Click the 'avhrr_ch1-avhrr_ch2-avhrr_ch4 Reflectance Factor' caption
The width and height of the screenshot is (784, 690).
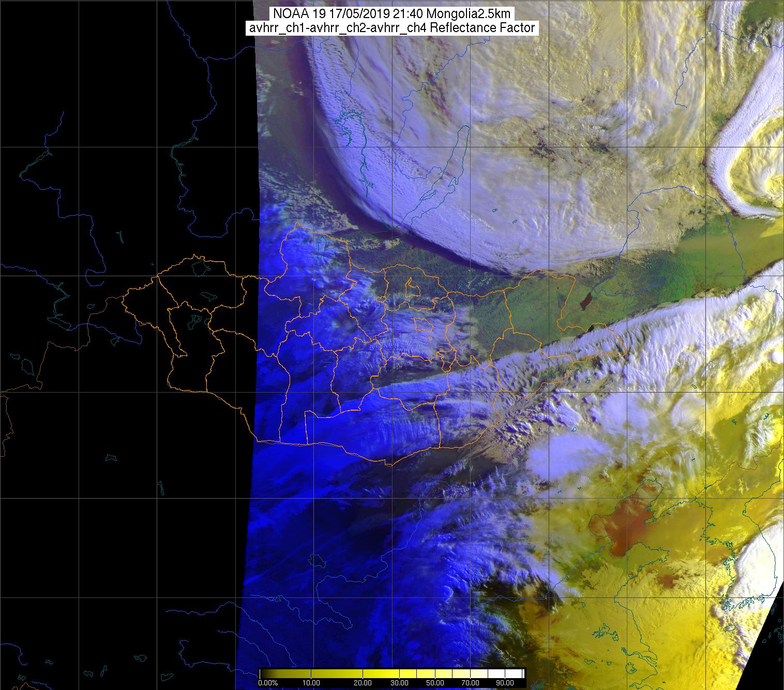pos(391,28)
